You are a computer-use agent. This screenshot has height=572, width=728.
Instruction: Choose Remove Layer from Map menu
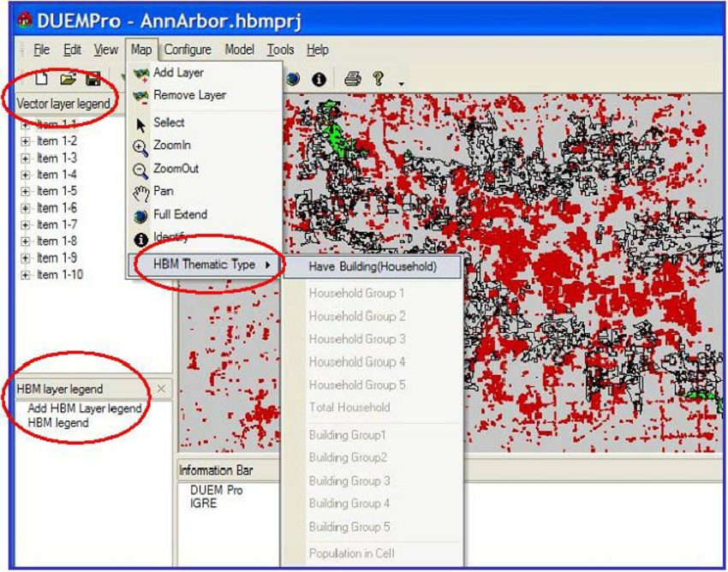coord(205,96)
